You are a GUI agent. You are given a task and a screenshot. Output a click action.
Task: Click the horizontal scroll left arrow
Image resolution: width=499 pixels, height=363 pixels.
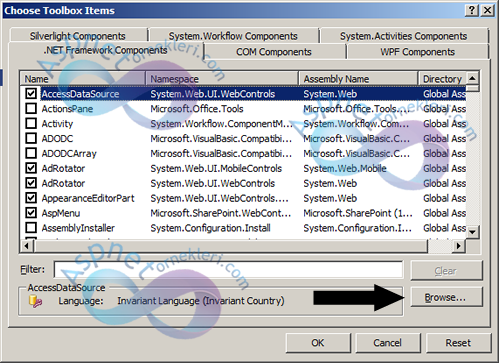[27, 246]
